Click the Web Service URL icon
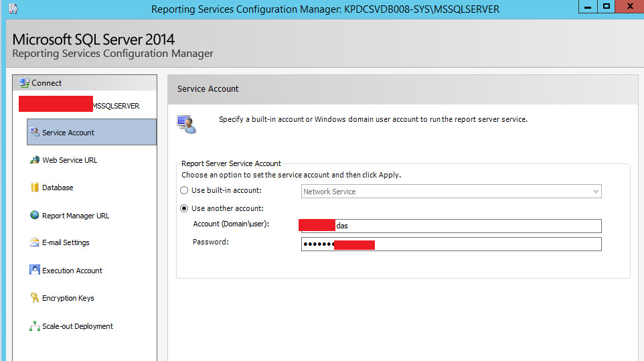This screenshot has height=361, width=644. (x=35, y=160)
